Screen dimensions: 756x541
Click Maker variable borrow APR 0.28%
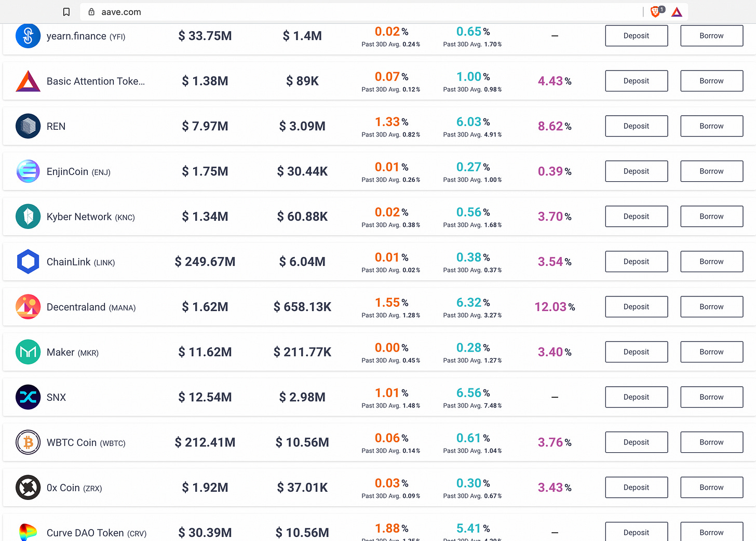pyautogui.click(x=473, y=348)
